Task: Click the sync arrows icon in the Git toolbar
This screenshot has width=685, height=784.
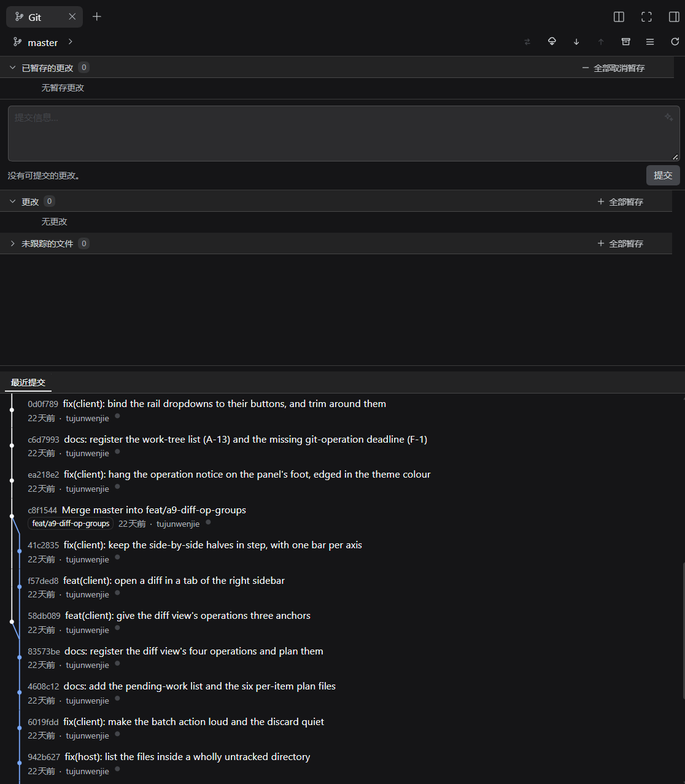Action: (x=527, y=42)
